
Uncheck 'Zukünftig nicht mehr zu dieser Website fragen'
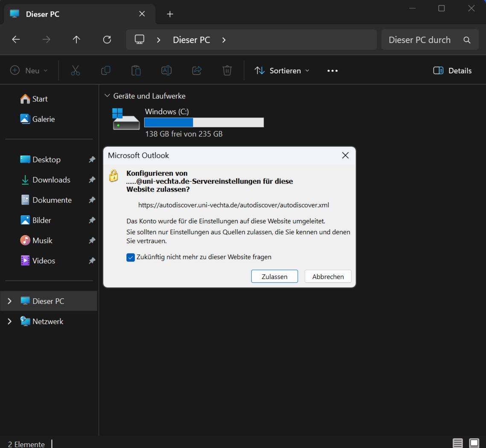(131, 257)
